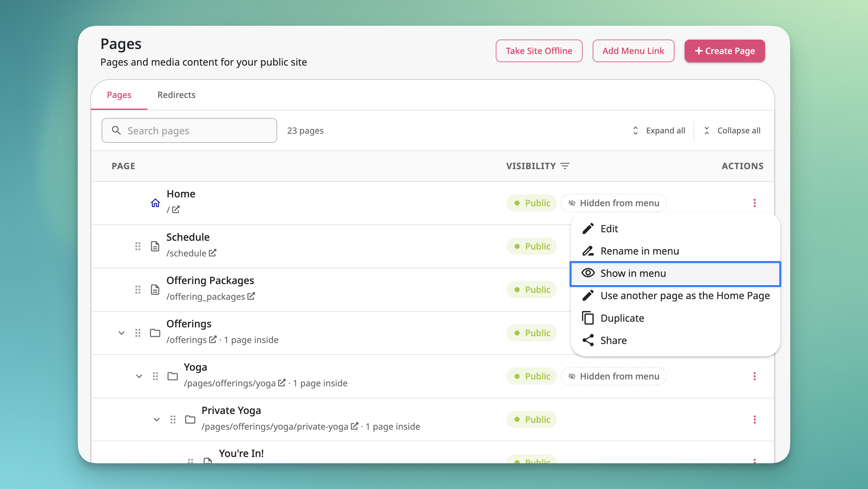
Task: Click the Create Page button
Action: pyautogui.click(x=724, y=51)
